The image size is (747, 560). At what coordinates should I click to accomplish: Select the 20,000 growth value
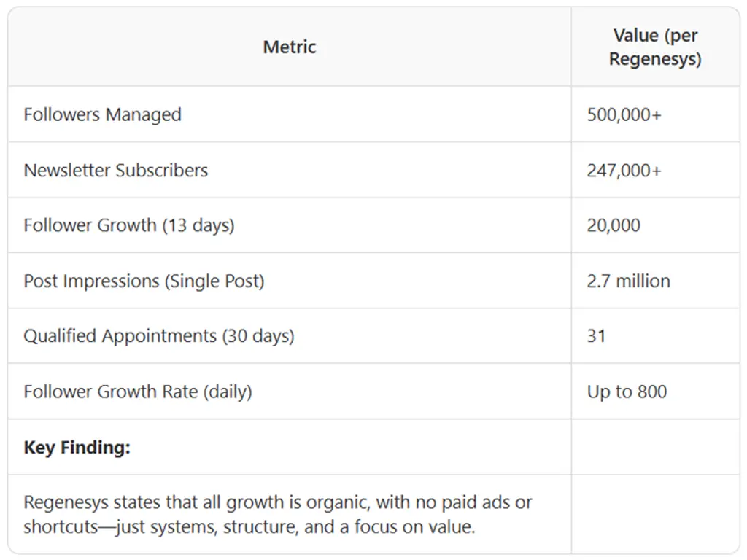tap(614, 225)
